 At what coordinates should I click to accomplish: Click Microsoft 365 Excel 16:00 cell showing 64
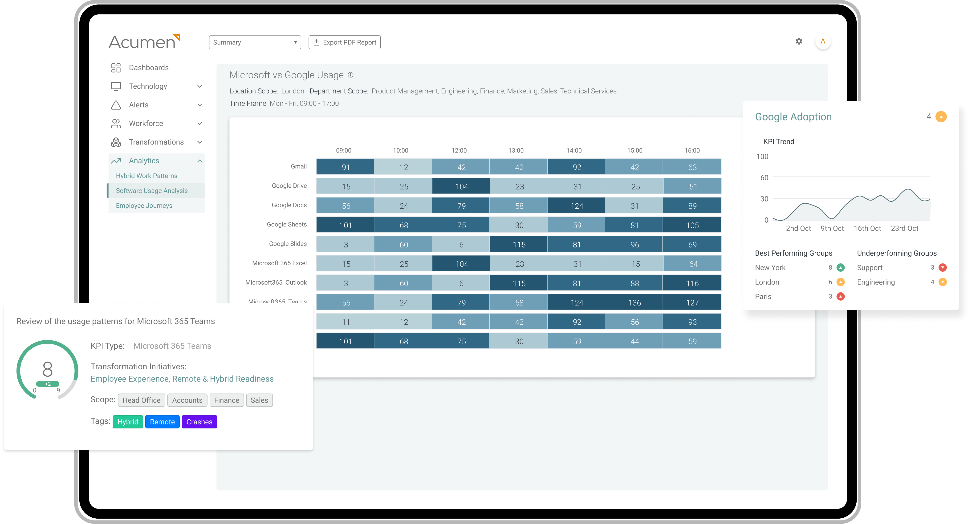click(692, 264)
